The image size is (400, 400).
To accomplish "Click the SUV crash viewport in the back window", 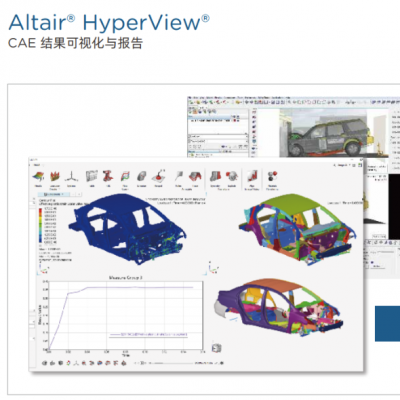I will click(333, 133).
